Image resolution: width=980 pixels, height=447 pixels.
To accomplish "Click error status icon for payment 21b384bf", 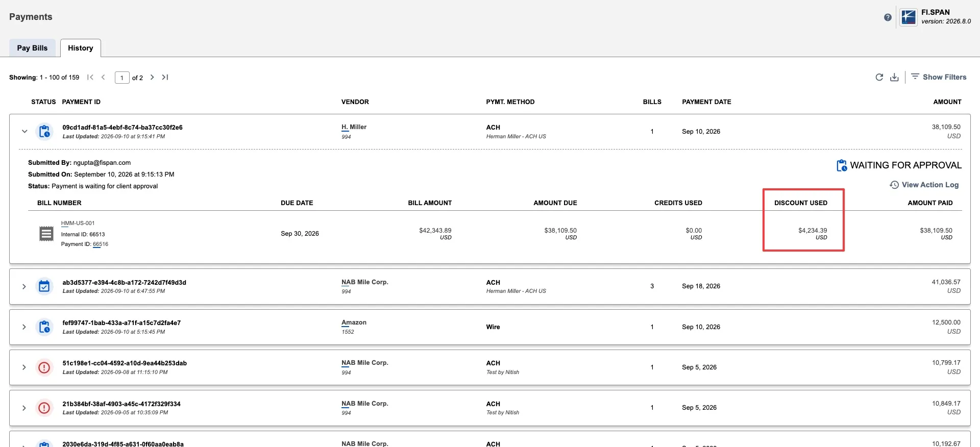I will pos(44,408).
